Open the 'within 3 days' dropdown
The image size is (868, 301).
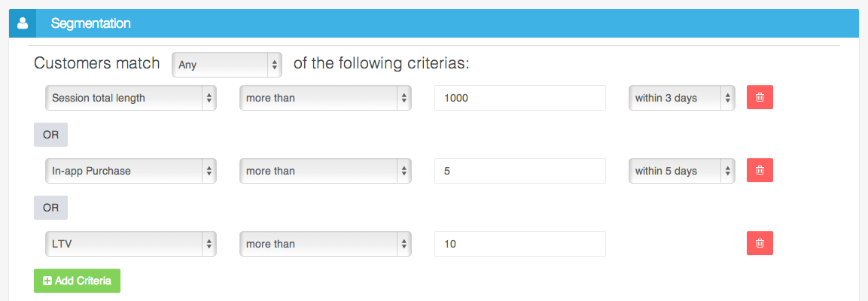coord(682,98)
